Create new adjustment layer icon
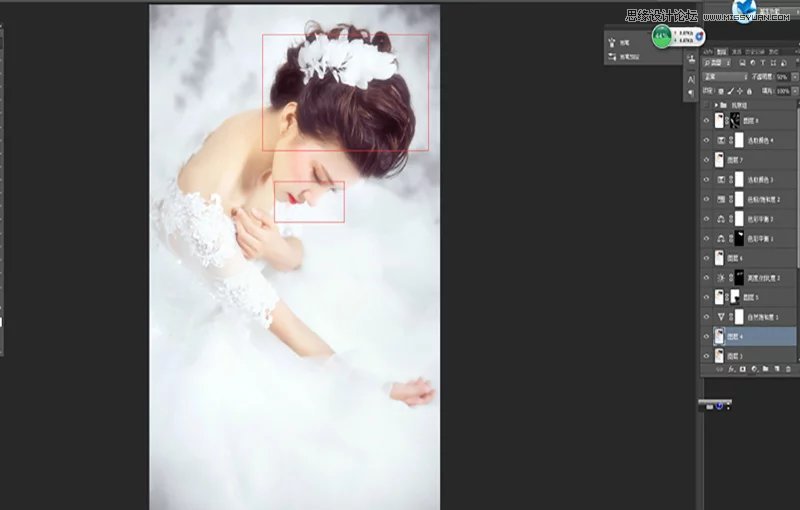Screen dimensions: 800x510 click(754, 369)
